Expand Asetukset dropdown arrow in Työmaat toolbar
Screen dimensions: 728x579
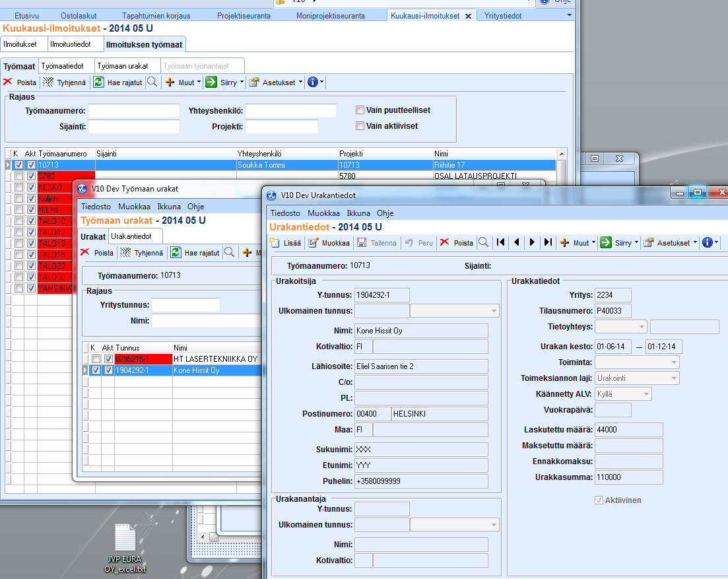pyautogui.click(x=300, y=82)
